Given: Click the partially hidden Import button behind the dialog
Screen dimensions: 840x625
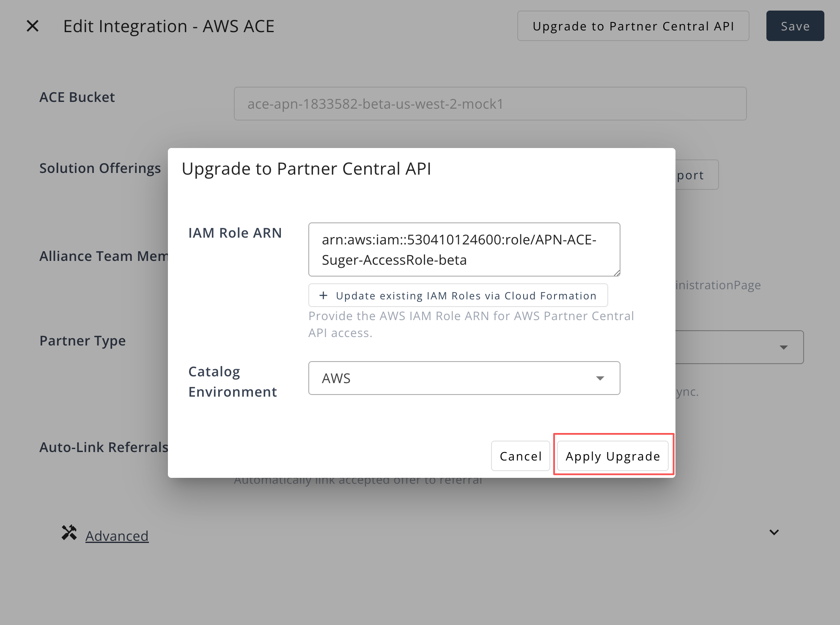Looking at the screenshot, I should pos(697,175).
